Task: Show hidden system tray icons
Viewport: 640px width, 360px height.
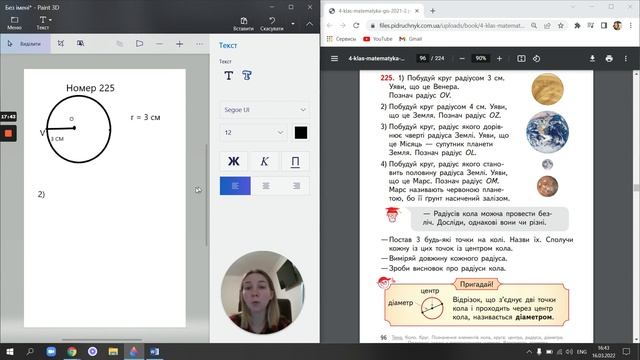Action: click(x=529, y=351)
